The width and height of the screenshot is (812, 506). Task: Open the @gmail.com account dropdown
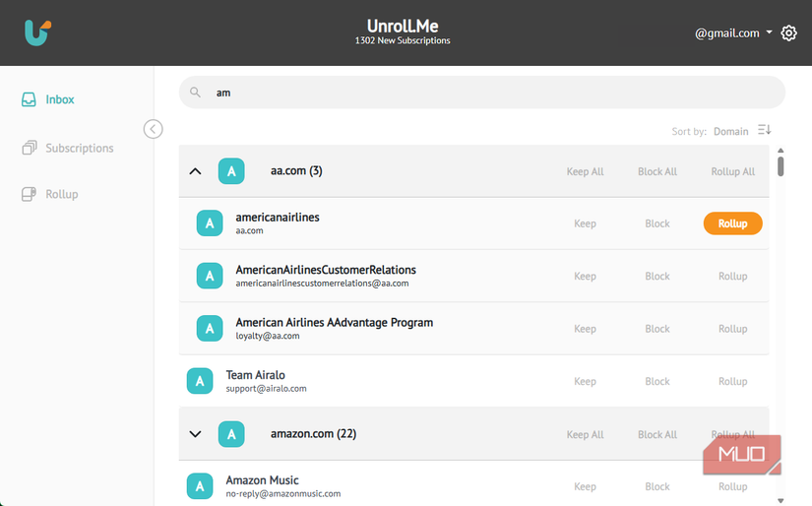click(733, 33)
